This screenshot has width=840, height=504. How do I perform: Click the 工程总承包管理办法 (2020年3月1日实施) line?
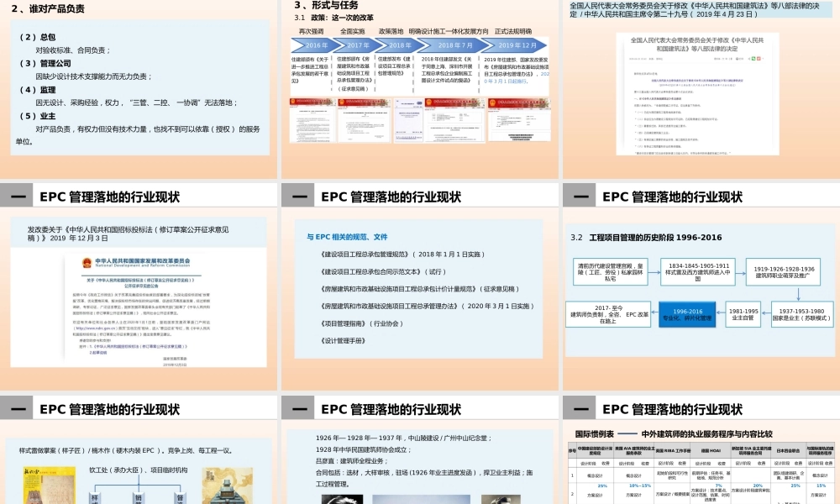[427, 306]
